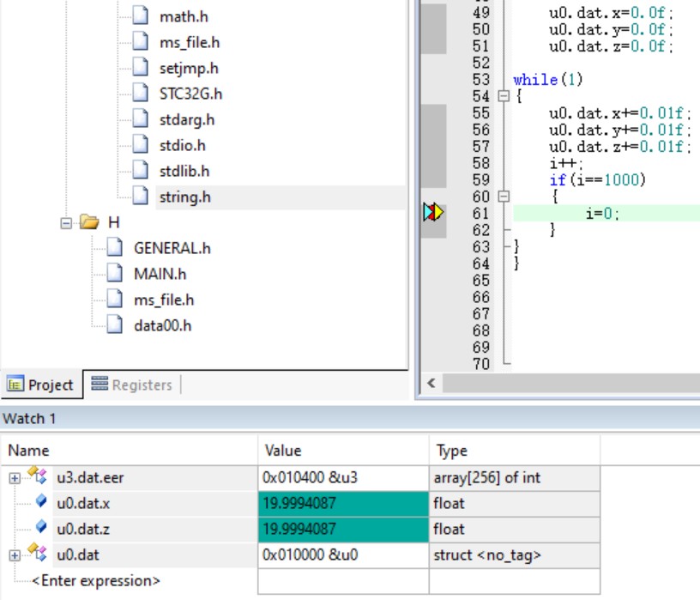Click the highlighted value of u0.dat.z
Viewport: 700px width, 600px height.
[343, 530]
